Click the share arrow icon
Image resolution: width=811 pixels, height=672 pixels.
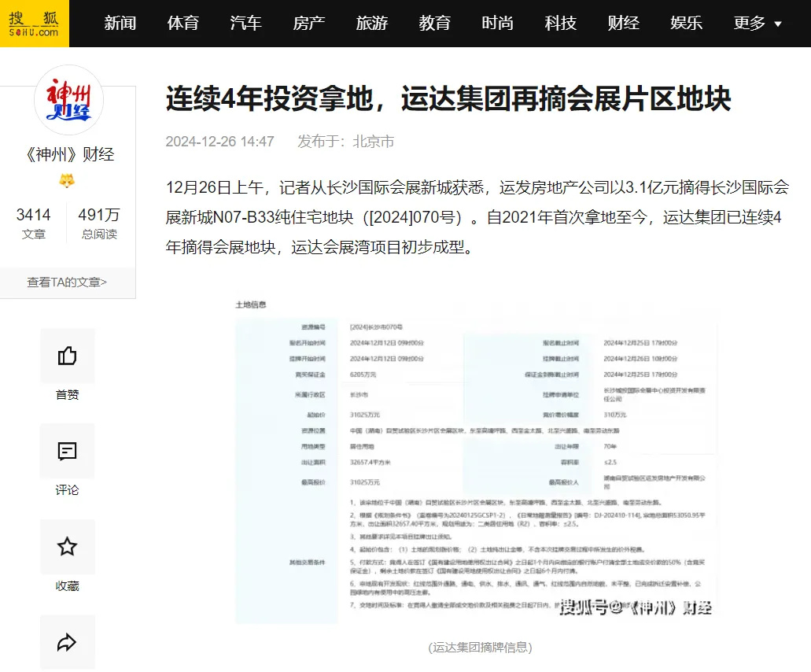(67, 643)
